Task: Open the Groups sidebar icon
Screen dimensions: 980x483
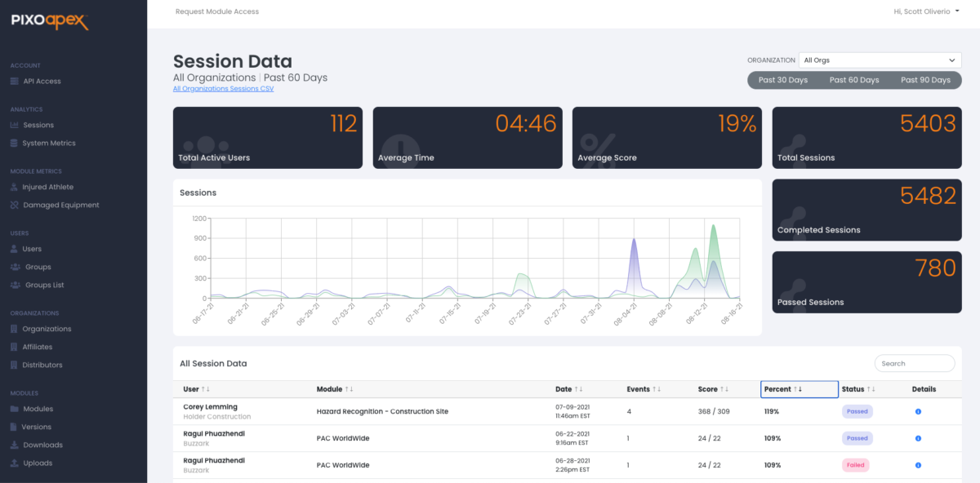Action: [16, 268]
